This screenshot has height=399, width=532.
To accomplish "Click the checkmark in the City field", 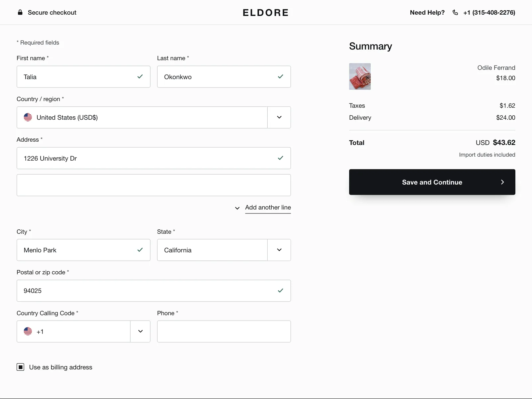I will [140, 250].
